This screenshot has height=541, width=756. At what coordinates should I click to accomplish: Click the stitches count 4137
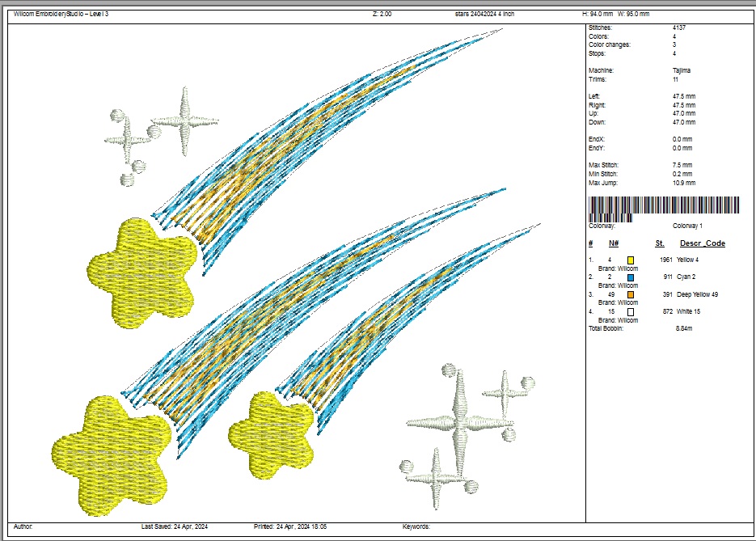tap(679, 27)
